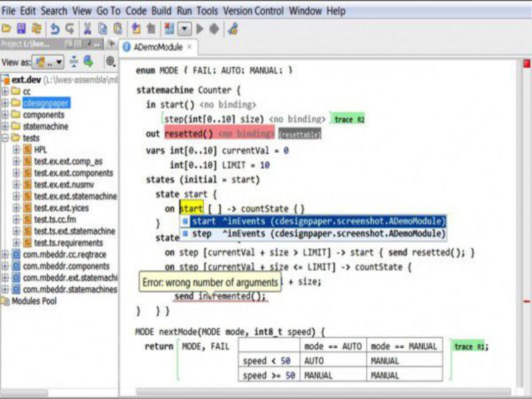Click the trace R2 green tag

[x=348, y=119]
